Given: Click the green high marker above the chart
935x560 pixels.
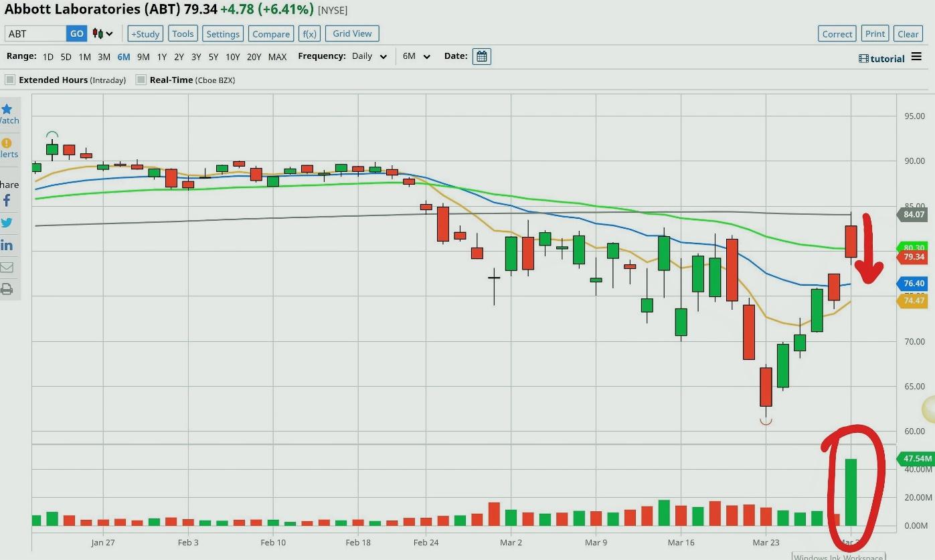Looking at the screenshot, I should pyautogui.click(x=52, y=134).
